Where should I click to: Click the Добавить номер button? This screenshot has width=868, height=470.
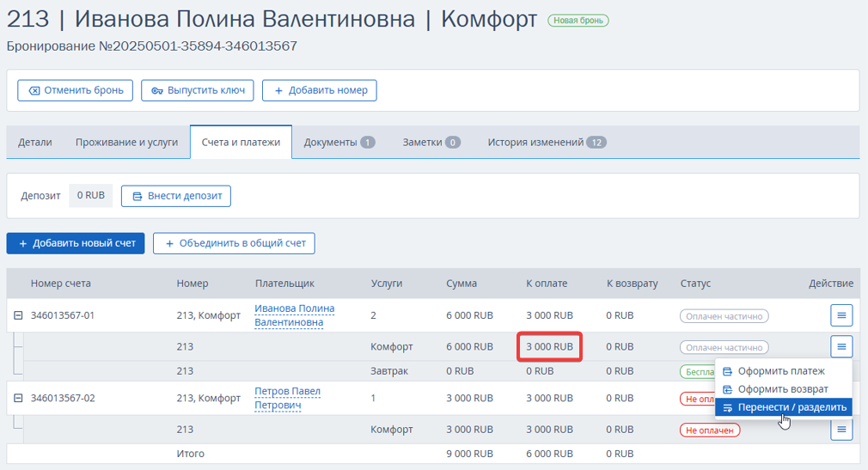320,90
